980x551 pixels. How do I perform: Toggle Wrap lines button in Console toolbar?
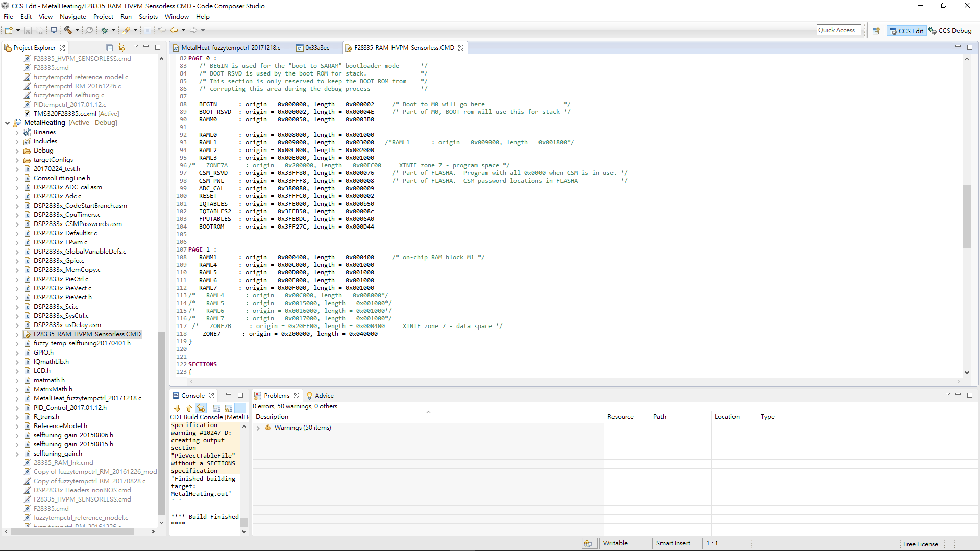241,408
